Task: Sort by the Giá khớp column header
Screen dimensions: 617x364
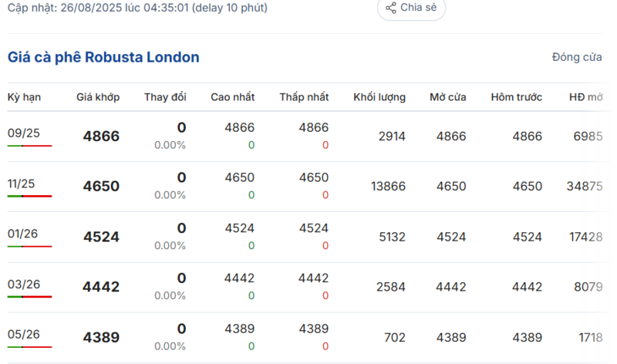Action: pyautogui.click(x=97, y=97)
